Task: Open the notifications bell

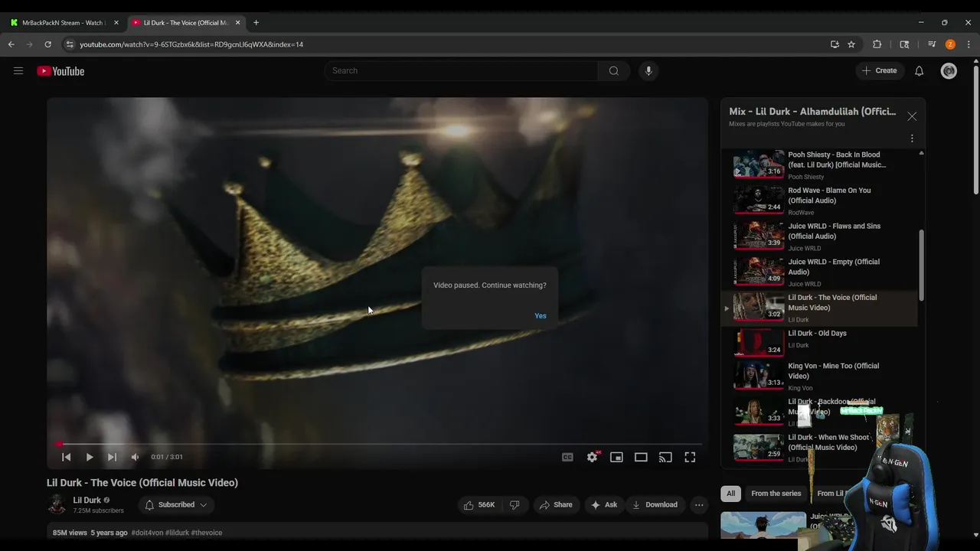Action: (x=919, y=71)
